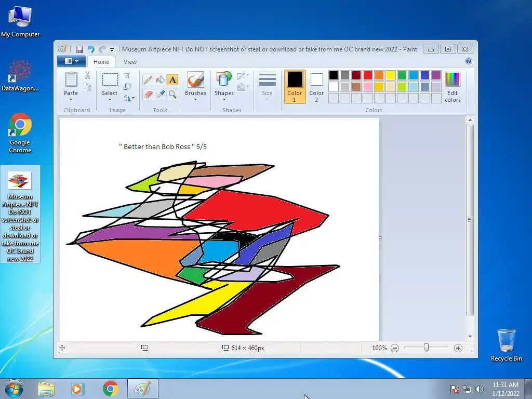Image resolution: width=532 pixels, height=399 pixels.
Task: Pick the orange color swatch
Action: [379, 75]
